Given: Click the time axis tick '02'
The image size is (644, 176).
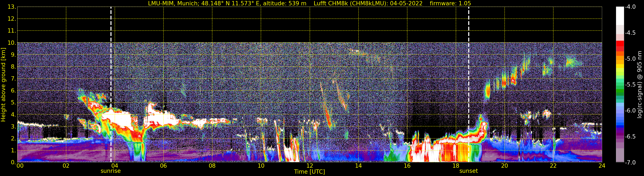Looking at the screenshot, I should 66,166.
